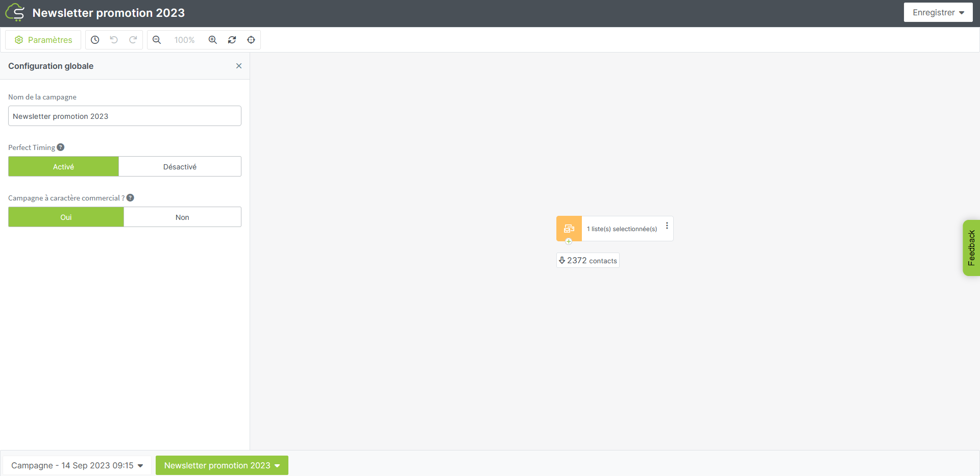Click the Campagne à caractère commercial label
The height and width of the screenshot is (476, 980).
pyautogui.click(x=66, y=198)
